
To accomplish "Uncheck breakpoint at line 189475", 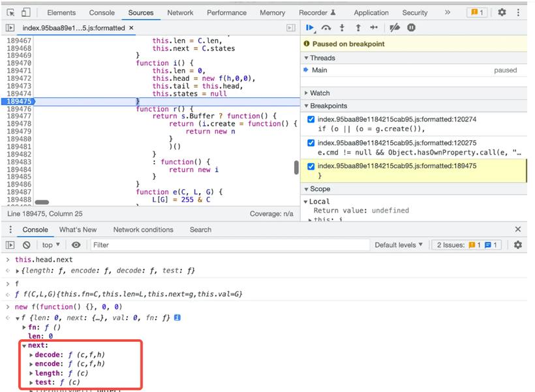I will [311, 166].
